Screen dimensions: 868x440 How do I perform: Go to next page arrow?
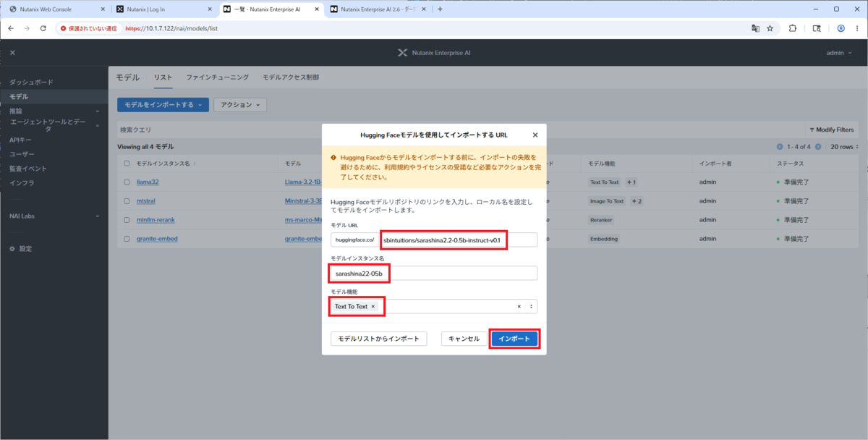click(x=818, y=146)
